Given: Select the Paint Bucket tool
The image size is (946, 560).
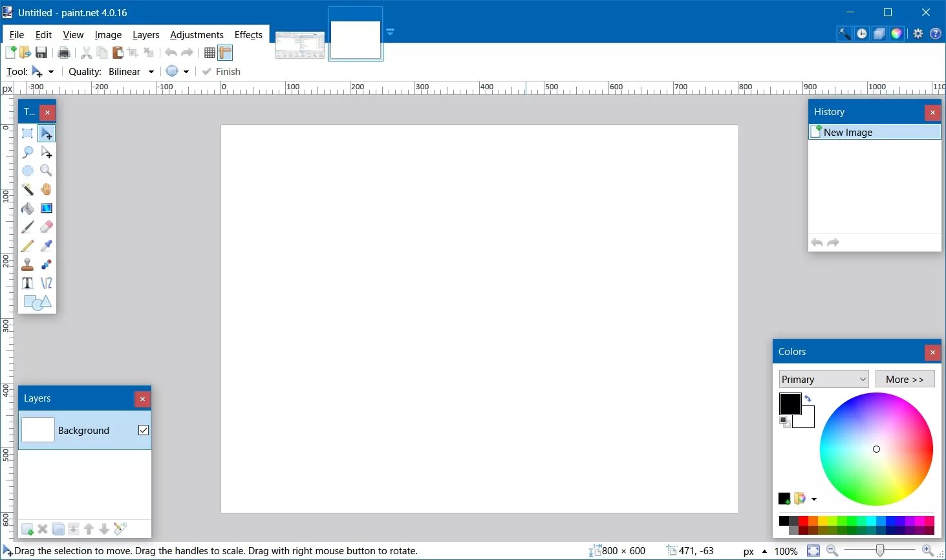Looking at the screenshot, I should (x=27, y=208).
